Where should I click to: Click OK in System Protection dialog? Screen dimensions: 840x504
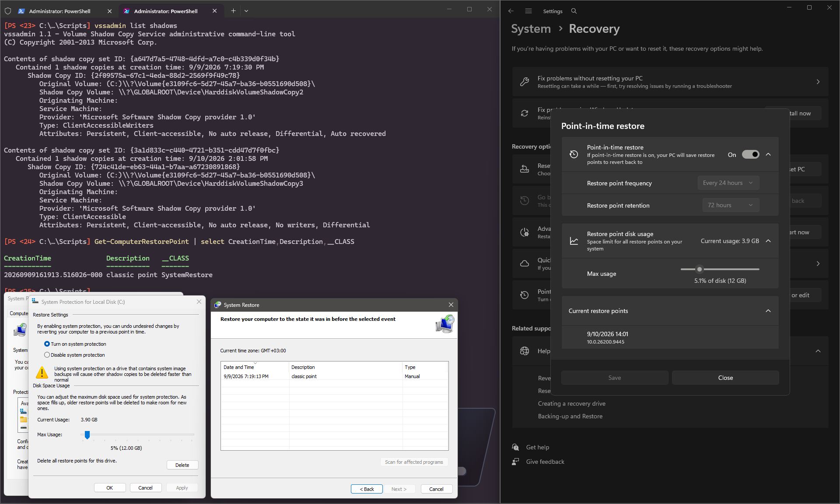[110, 488]
